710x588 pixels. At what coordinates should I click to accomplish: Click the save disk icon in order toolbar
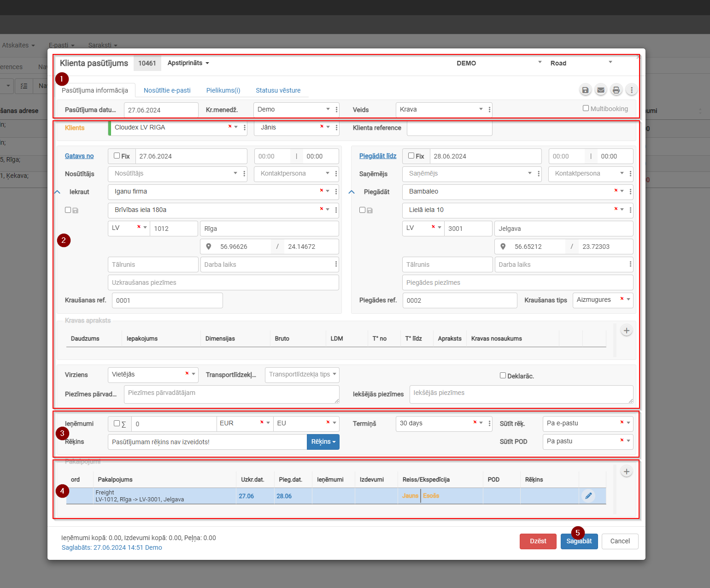pyautogui.click(x=585, y=90)
